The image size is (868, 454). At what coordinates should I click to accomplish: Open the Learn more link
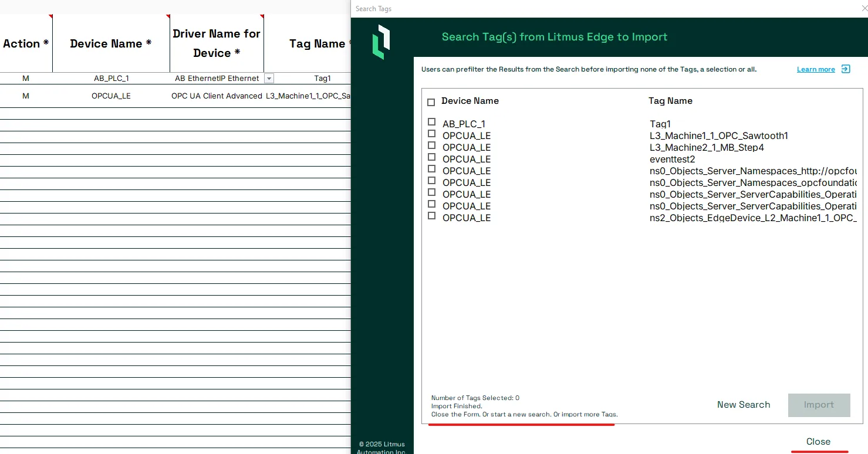pyautogui.click(x=816, y=69)
